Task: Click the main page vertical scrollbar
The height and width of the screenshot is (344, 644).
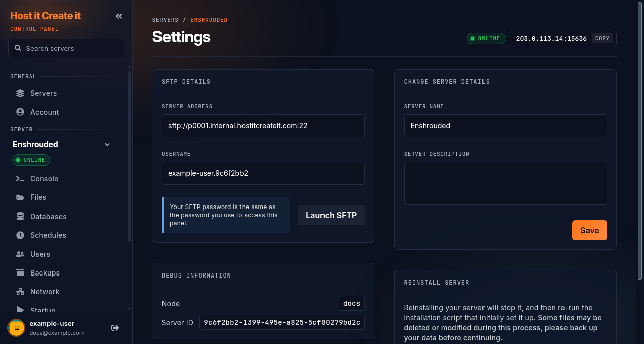Action: (640, 141)
